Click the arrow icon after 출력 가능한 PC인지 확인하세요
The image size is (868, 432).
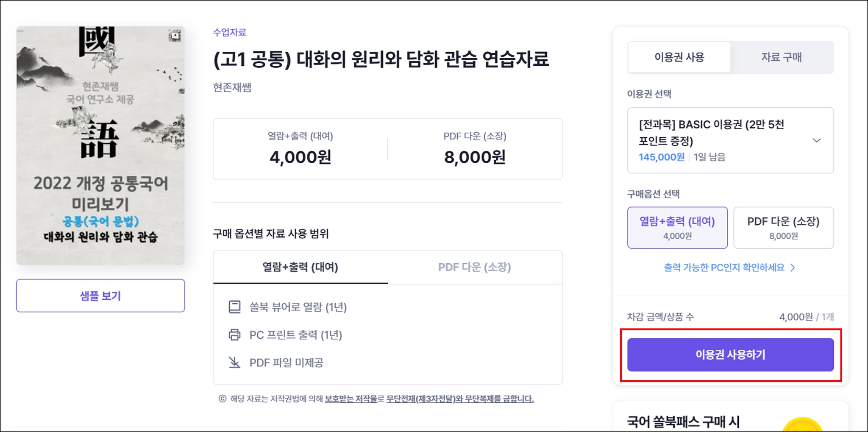(793, 268)
